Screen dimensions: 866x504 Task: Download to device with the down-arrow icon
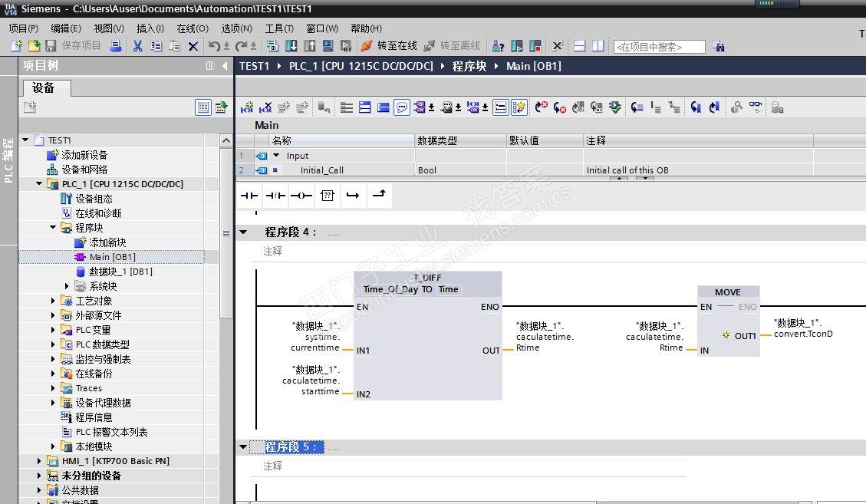coord(291,46)
